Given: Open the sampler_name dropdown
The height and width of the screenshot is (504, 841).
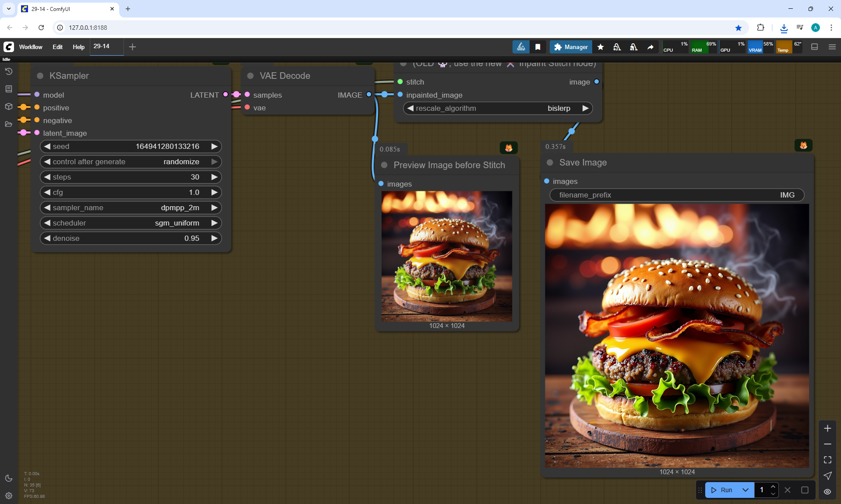Looking at the screenshot, I should click(x=131, y=208).
